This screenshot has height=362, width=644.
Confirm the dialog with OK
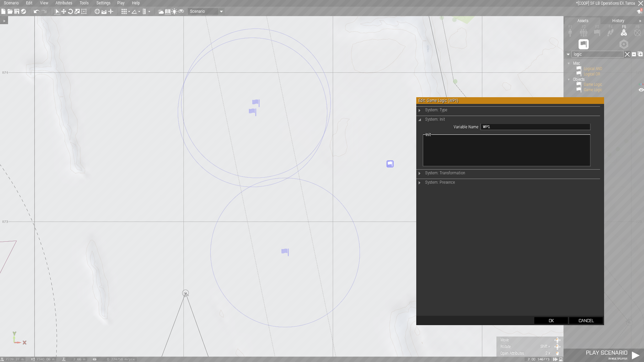point(551,320)
